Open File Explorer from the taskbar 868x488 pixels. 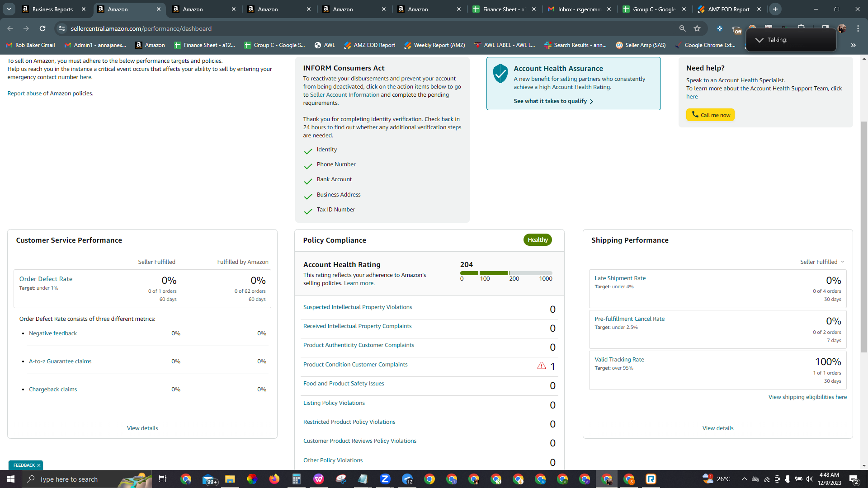coord(230,479)
